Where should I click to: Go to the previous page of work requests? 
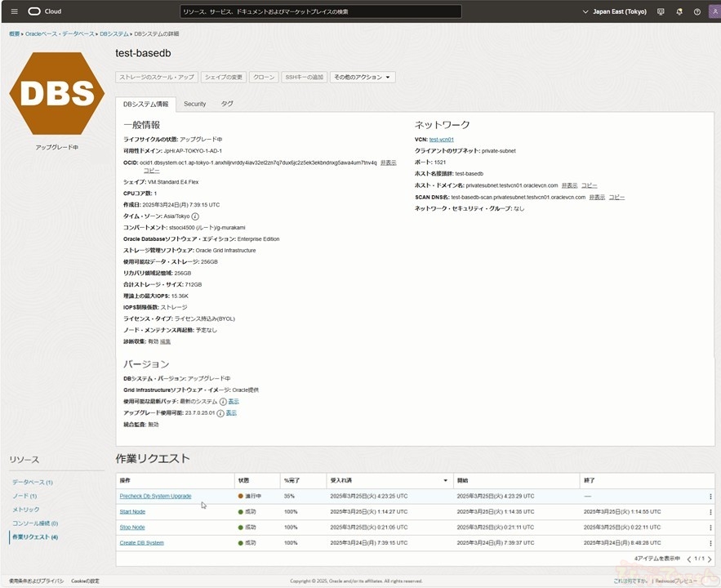click(689, 559)
